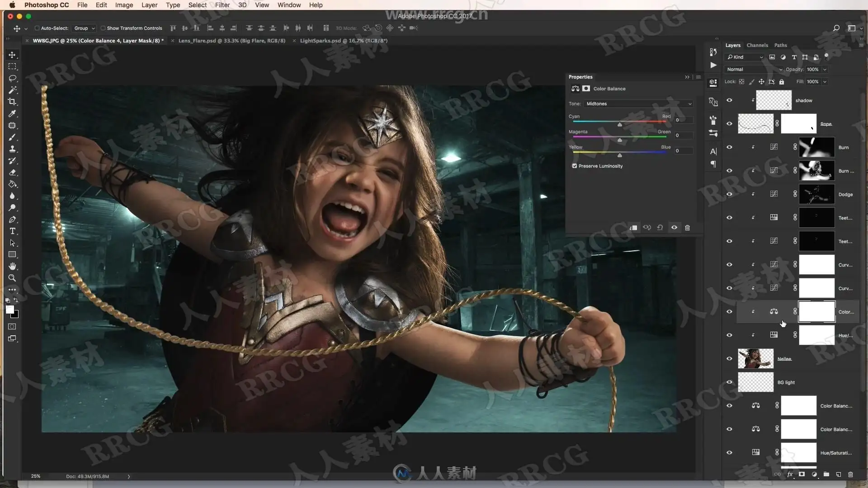Create new layer using Layers panel icon
Screen dimensions: 868x488
tap(838, 474)
